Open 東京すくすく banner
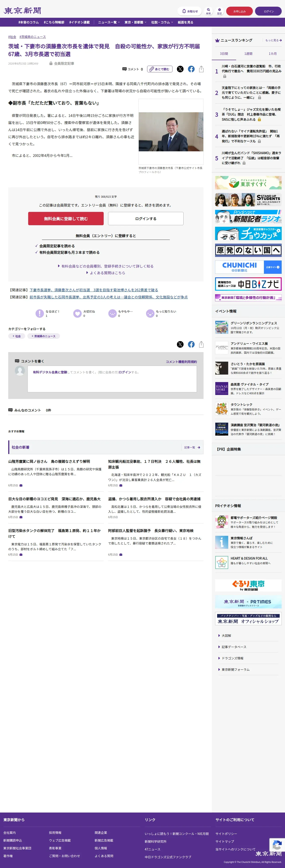Viewport: 285px width, 868px height. (248, 183)
